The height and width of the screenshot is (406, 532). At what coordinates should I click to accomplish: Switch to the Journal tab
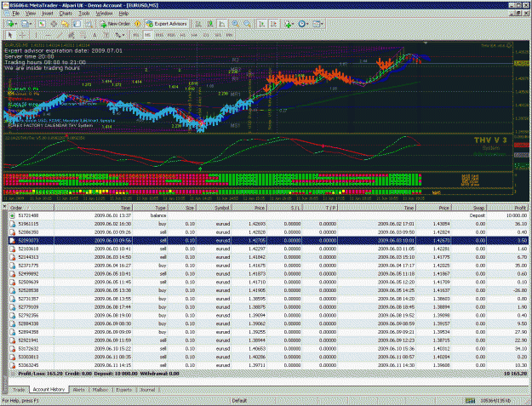click(x=147, y=390)
